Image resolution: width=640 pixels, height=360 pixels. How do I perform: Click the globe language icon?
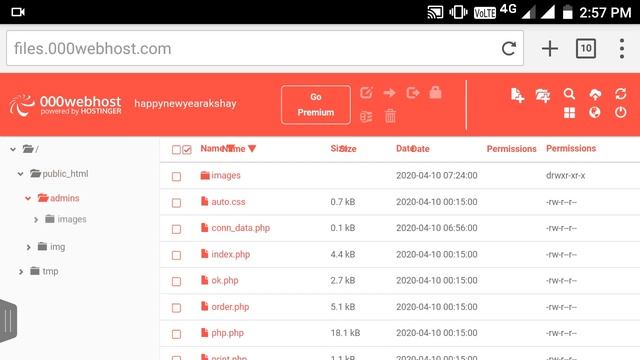[x=595, y=112]
